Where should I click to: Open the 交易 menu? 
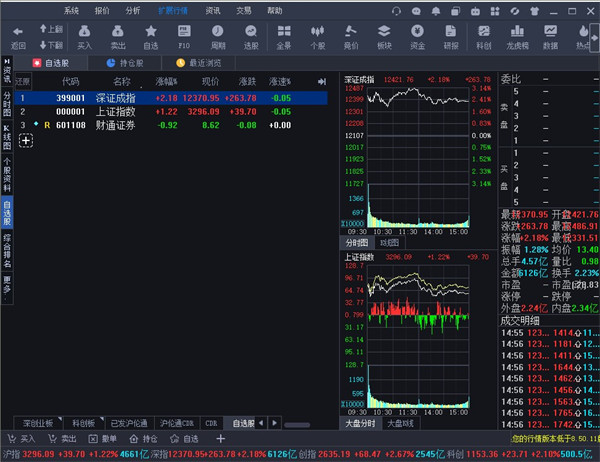point(244,11)
